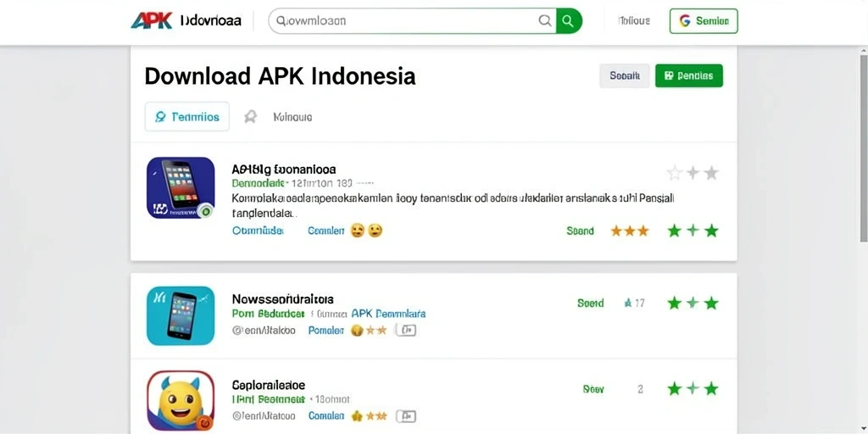Click the gray rating stars in first card

tap(693, 173)
